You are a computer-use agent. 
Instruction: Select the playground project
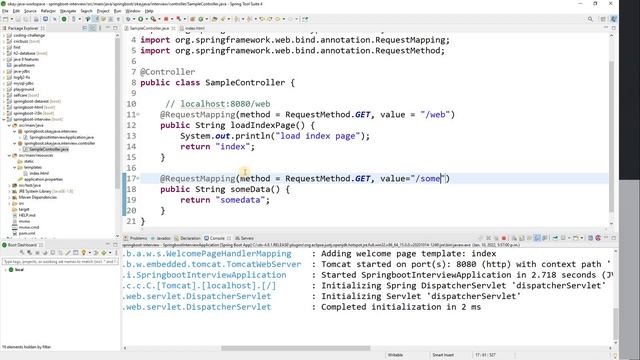pos(24,89)
